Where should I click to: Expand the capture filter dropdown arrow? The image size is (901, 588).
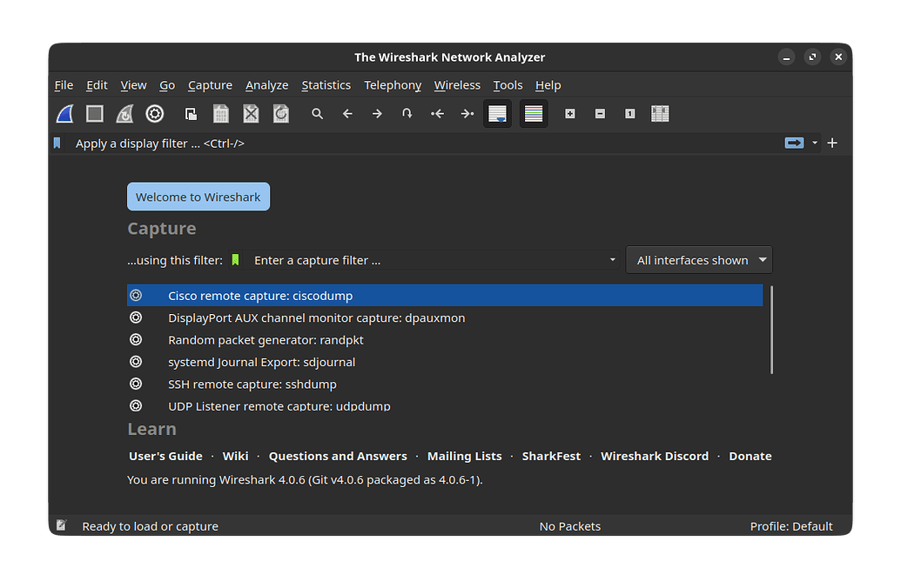coord(612,259)
